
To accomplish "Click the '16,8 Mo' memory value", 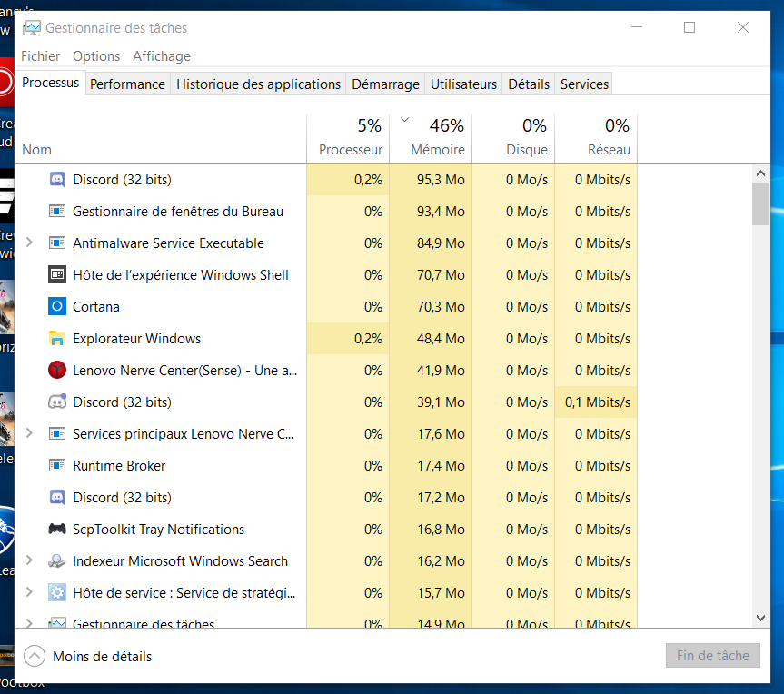I will [441, 529].
